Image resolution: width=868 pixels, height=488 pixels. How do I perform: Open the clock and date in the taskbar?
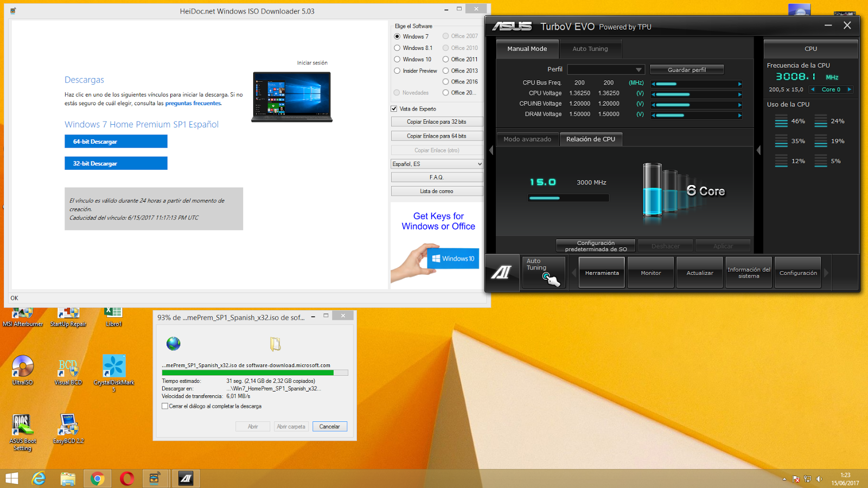pos(845,479)
